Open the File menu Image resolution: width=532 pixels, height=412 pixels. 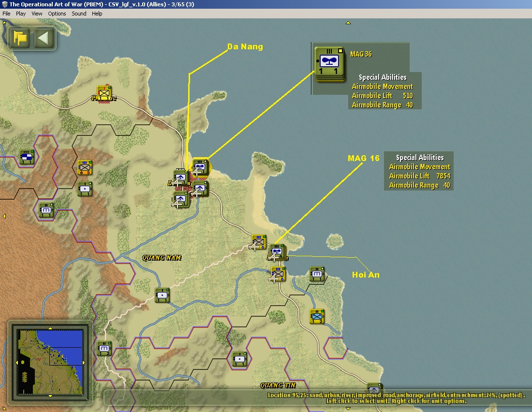[6, 14]
